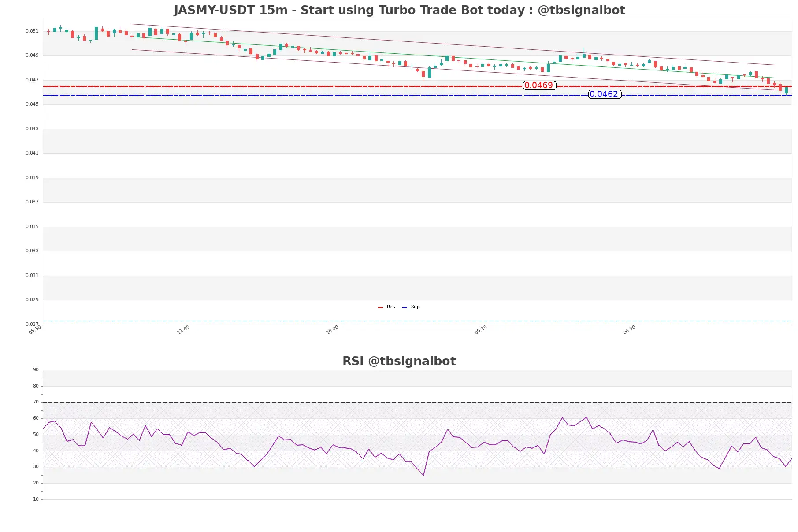Click the 0.029 price axis label

click(x=32, y=300)
